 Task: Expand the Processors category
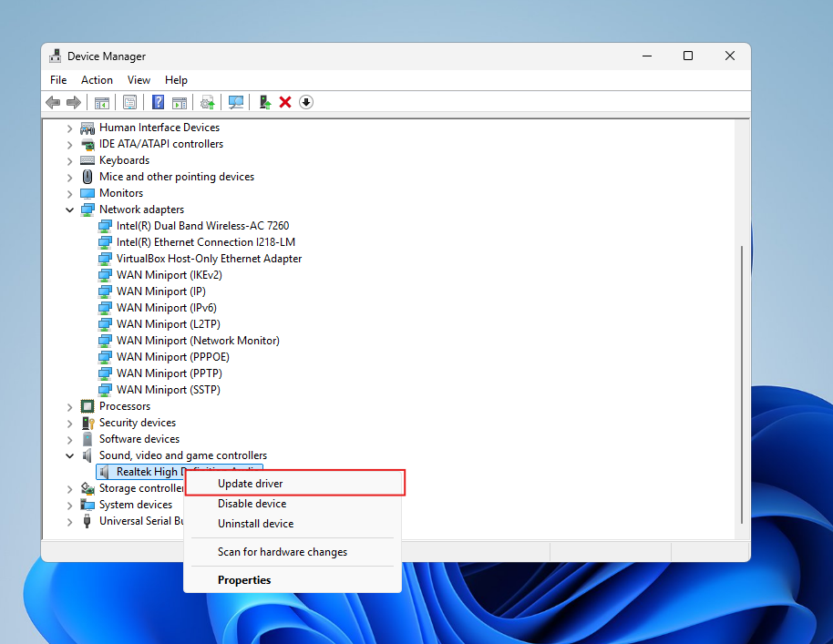(x=70, y=406)
